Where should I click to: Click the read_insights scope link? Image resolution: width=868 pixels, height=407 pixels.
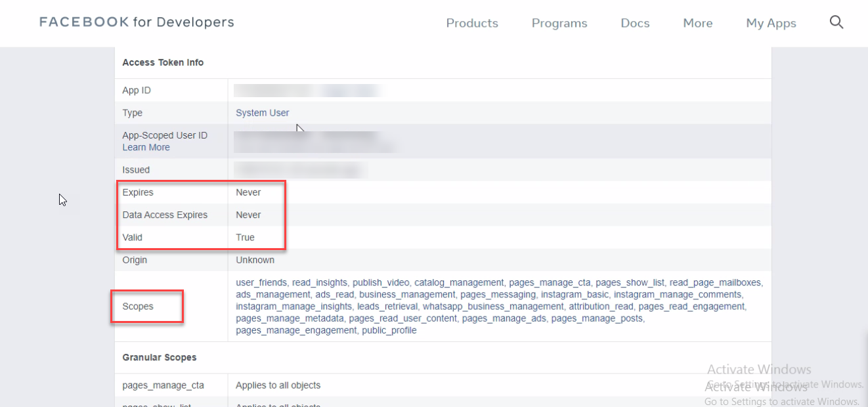320,283
